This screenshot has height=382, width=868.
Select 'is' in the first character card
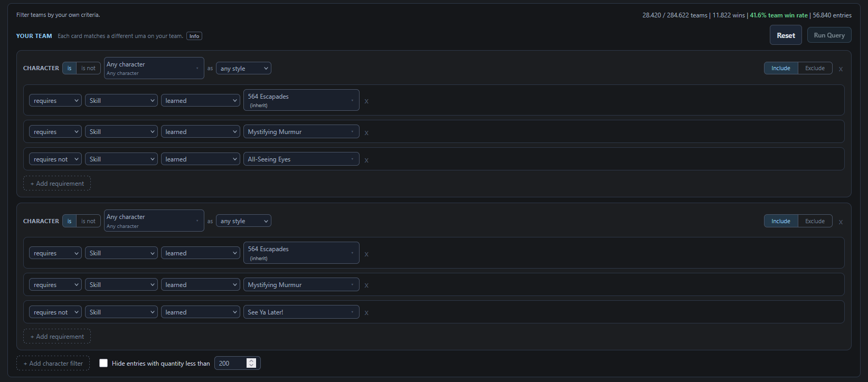tap(69, 68)
